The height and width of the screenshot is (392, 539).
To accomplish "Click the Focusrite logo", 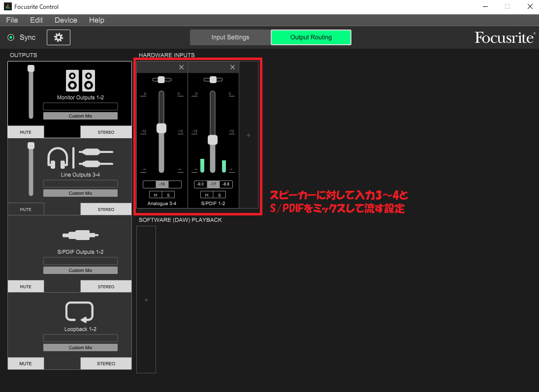I will (505, 37).
